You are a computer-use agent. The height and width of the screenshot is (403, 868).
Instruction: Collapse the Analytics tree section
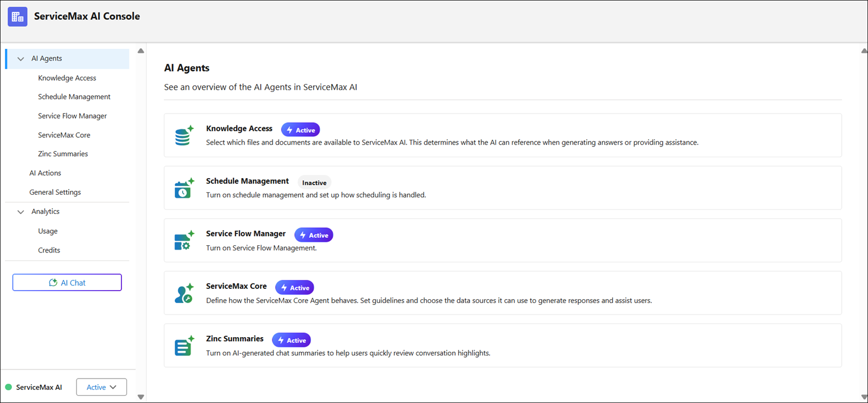[21, 212]
